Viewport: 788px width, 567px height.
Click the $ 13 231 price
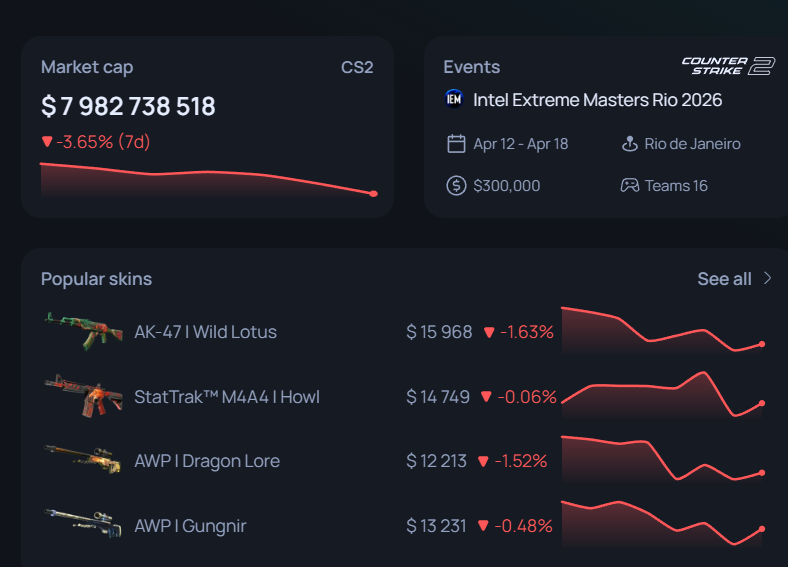click(x=436, y=526)
